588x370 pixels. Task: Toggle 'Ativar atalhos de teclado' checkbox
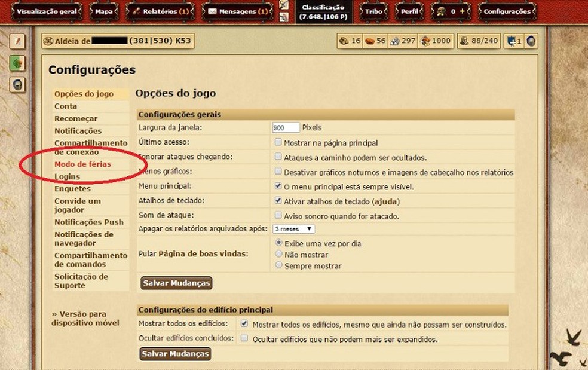click(x=278, y=200)
